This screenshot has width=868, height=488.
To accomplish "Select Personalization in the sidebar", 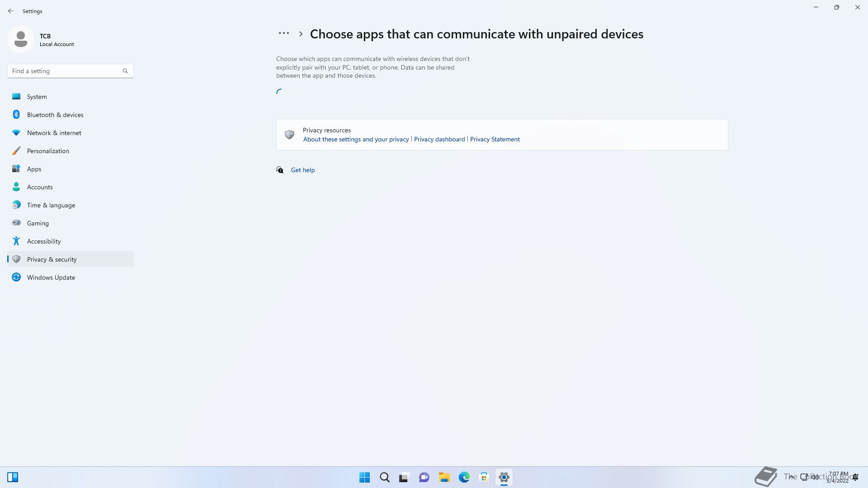I will 48,151.
